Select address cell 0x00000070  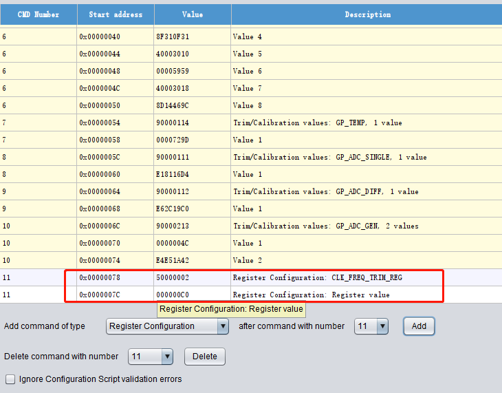click(x=115, y=243)
